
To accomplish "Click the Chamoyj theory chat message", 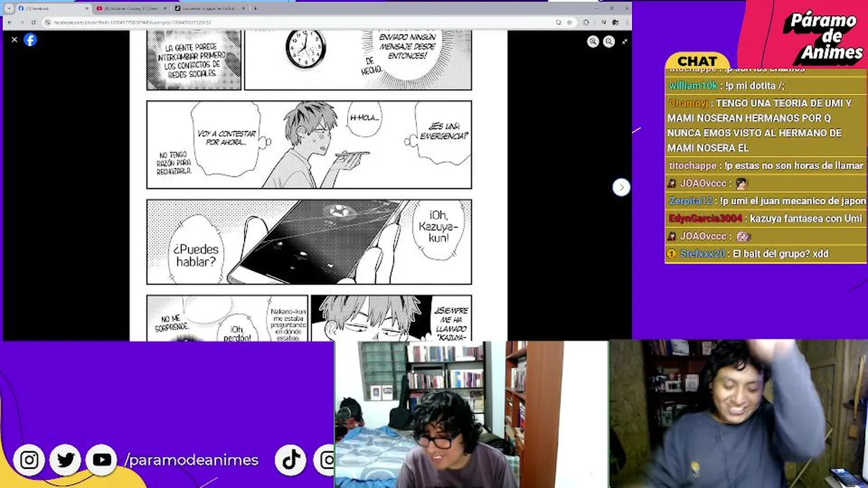I will [x=766, y=125].
